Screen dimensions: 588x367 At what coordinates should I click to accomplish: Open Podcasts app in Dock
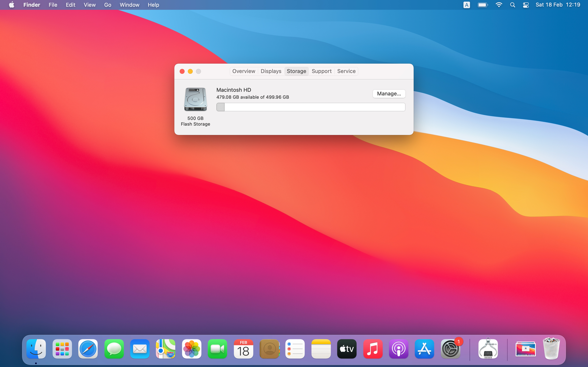pos(399,349)
